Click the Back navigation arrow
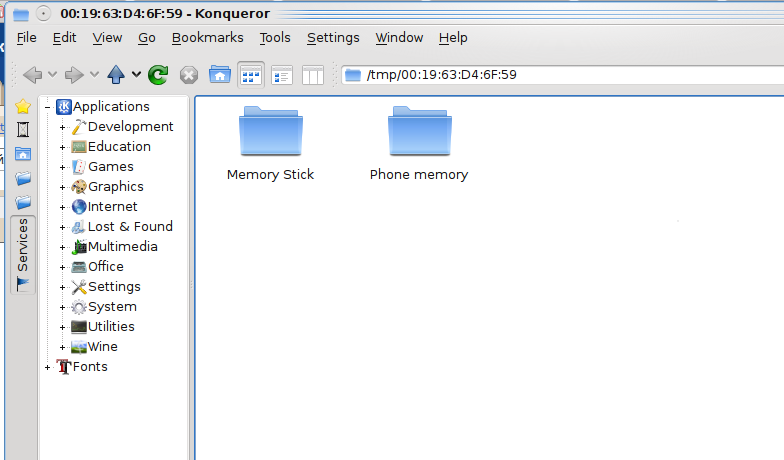The width and height of the screenshot is (784, 460). [x=32, y=75]
